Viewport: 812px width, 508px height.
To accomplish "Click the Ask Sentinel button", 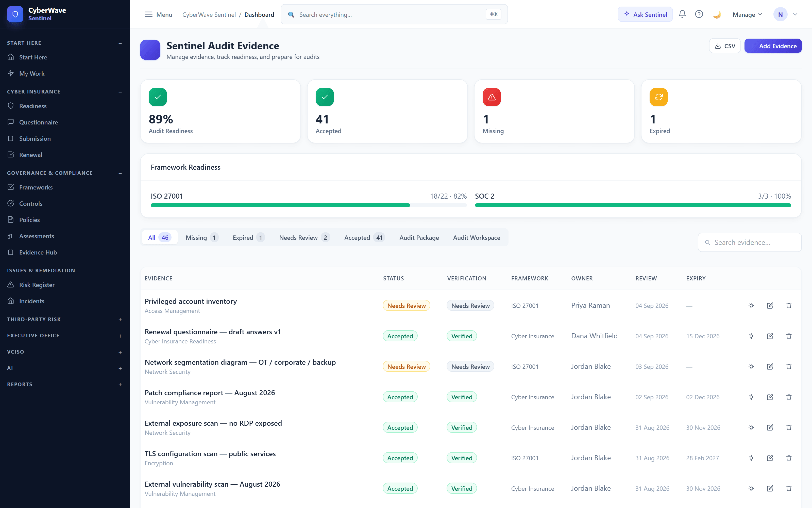I will (645, 14).
